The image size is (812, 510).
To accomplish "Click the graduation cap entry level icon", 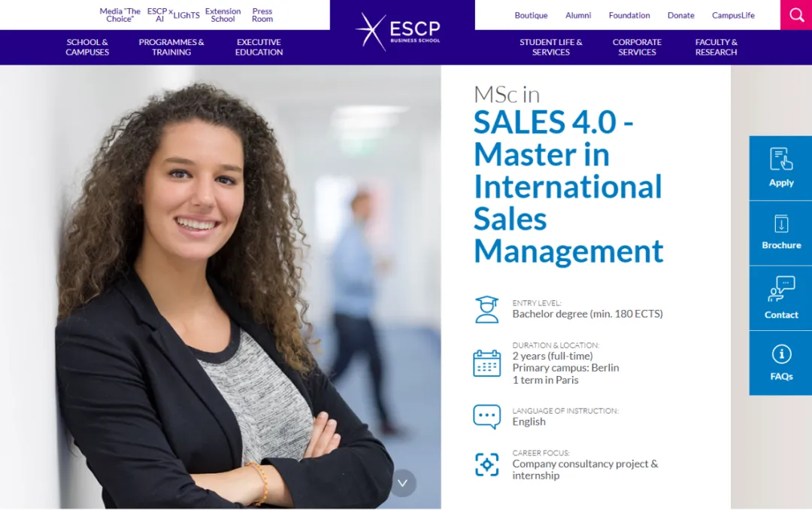I will click(486, 309).
